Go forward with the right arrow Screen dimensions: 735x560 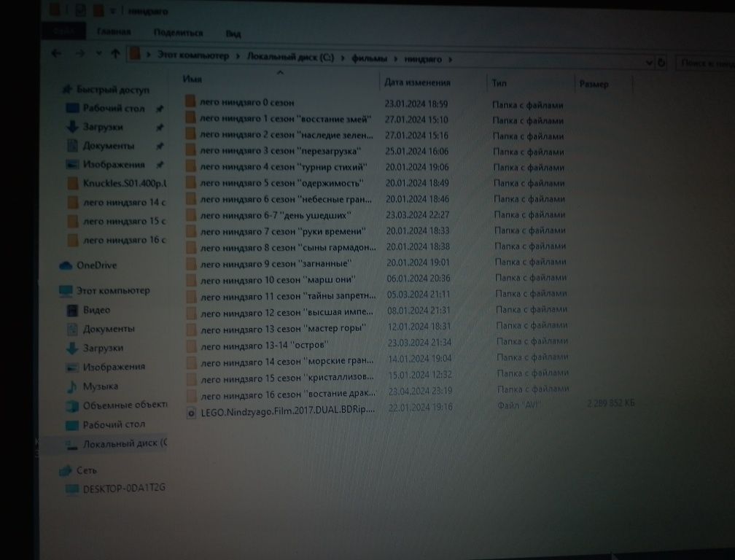pos(80,54)
